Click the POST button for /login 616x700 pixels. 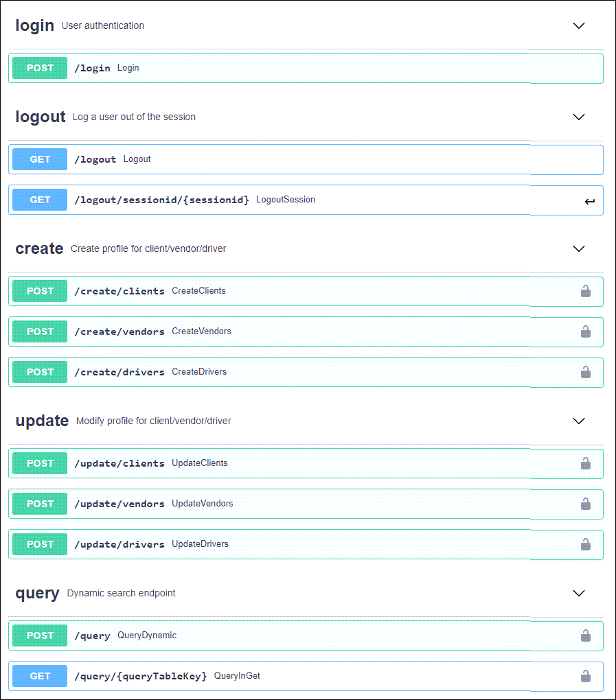[x=40, y=68]
